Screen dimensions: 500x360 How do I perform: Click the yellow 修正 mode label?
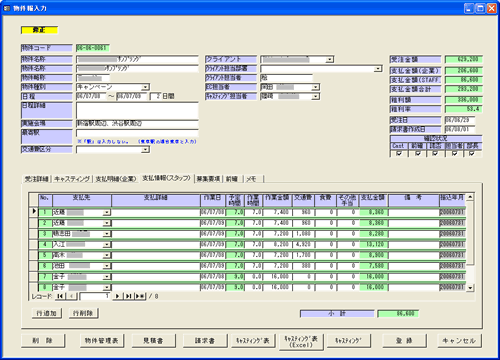coord(39,30)
